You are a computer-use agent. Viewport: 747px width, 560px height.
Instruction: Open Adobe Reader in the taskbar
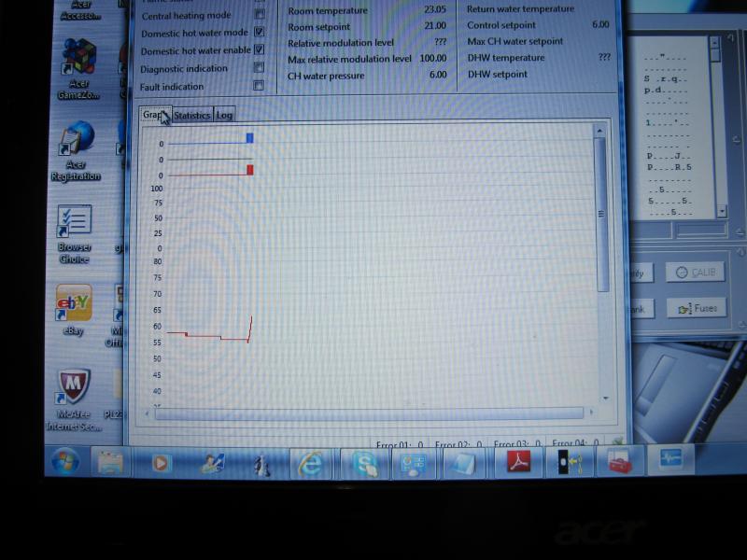(x=514, y=461)
